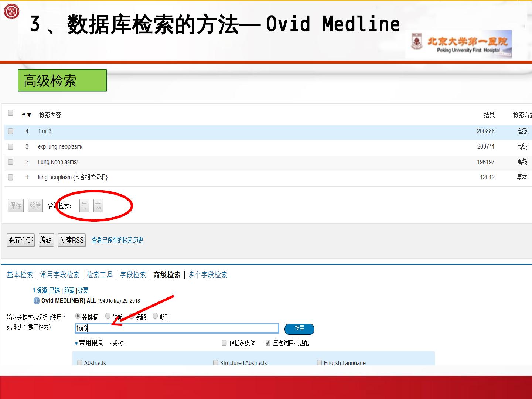
Task: Tick the Abstracts limit checkbox
Action: click(80, 363)
